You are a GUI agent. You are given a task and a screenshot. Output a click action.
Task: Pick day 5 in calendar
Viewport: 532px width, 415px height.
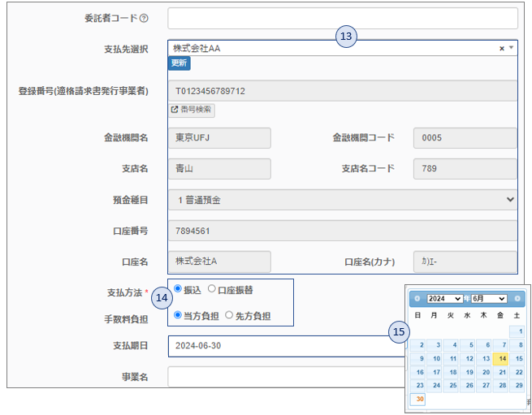click(467, 345)
